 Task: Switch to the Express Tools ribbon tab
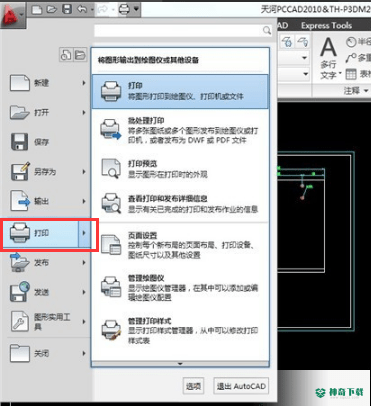point(326,26)
